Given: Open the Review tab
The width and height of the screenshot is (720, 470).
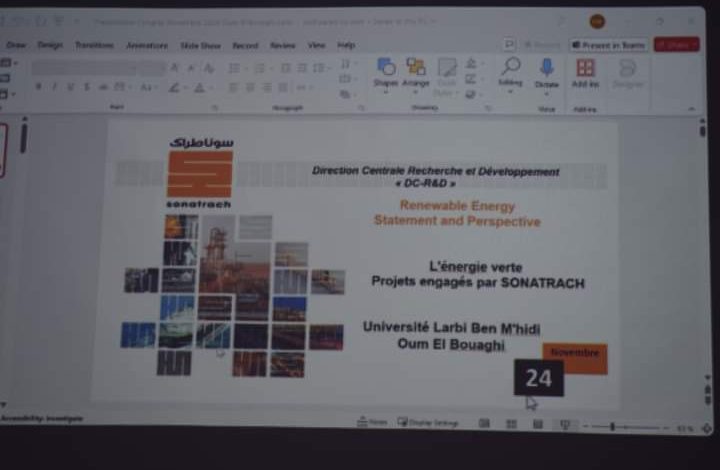Looking at the screenshot, I should point(282,45).
